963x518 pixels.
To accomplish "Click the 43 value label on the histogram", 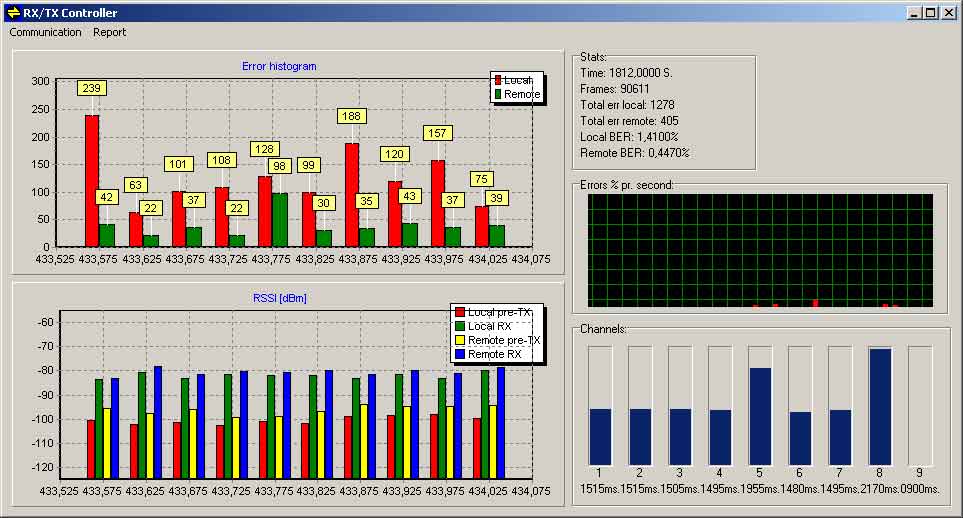I will [x=410, y=197].
